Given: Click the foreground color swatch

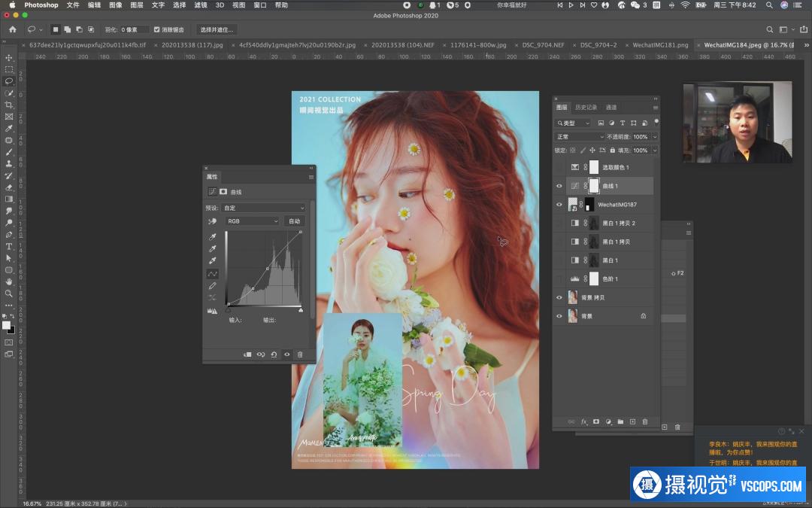Looking at the screenshot, I should (x=6, y=325).
